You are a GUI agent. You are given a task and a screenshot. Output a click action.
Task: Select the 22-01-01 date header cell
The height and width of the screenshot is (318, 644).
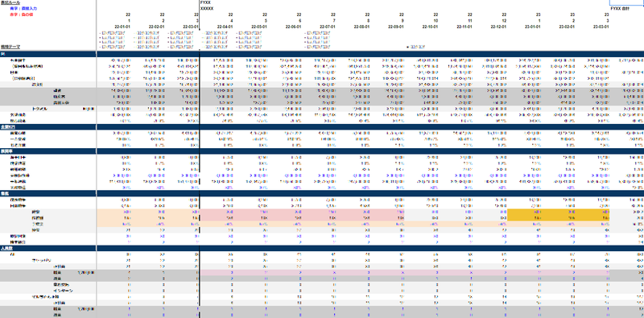tap(122, 27)
